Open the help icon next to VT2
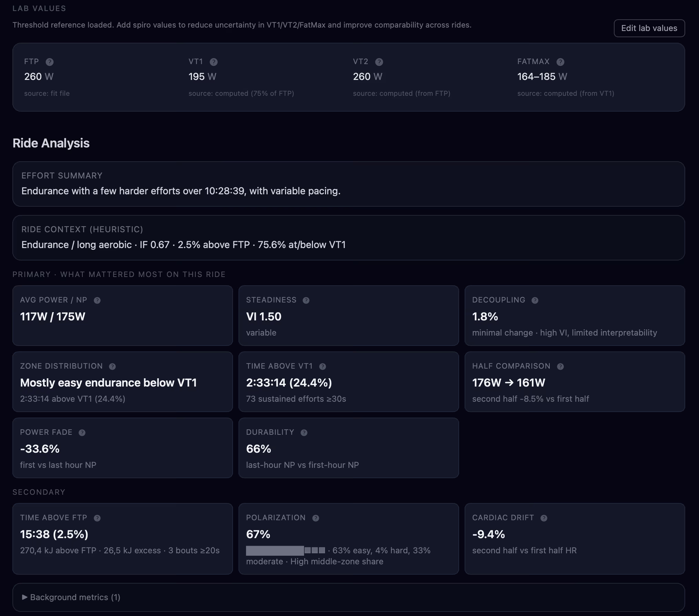Screen dimensions: 699x616 point(380,62)
